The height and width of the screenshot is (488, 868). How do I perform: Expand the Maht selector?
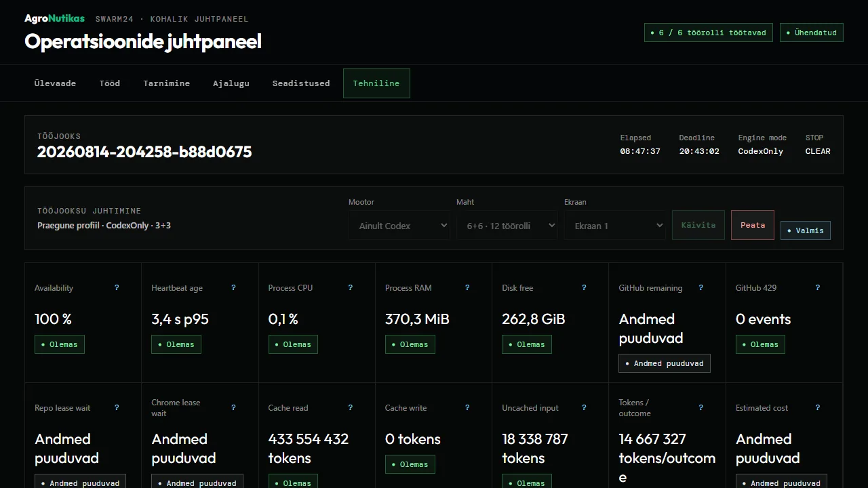(x=507, y=226)
